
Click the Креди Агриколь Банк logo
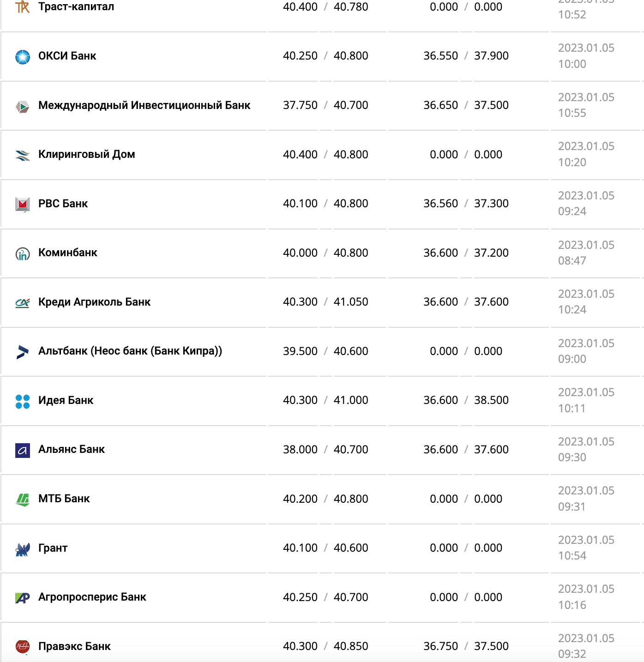click(23, 303)
